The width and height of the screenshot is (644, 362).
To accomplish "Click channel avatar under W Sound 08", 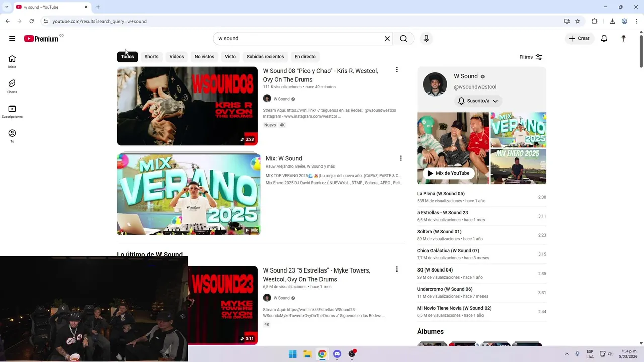I will (267, 99).
